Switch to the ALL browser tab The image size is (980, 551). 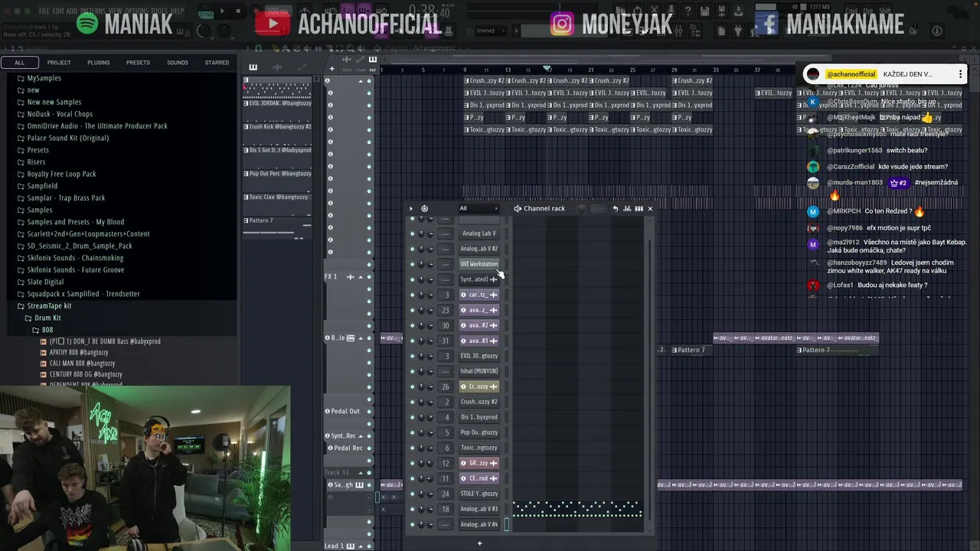20,63
